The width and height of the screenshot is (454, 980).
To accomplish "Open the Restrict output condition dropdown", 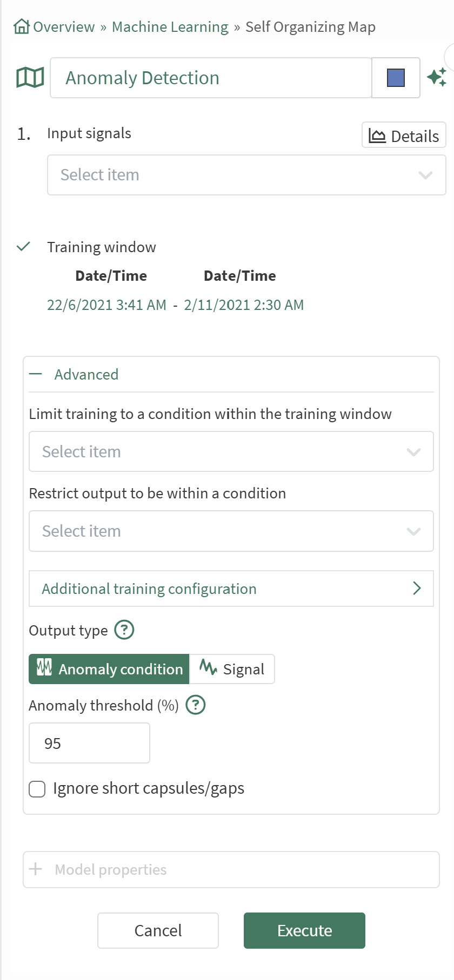I will point(231,531).
